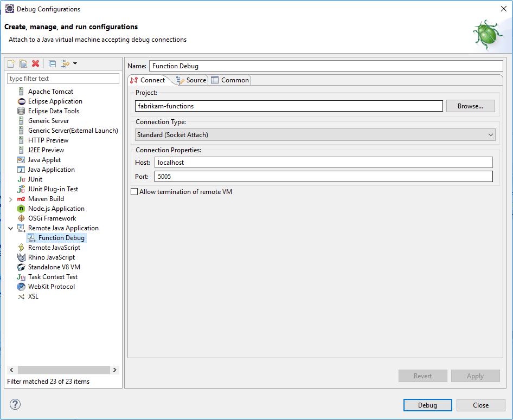The width and height of the screenshot is (513, 420).
Task: Duplicate the currently selected launch configuration
Action: click(23, 63)
